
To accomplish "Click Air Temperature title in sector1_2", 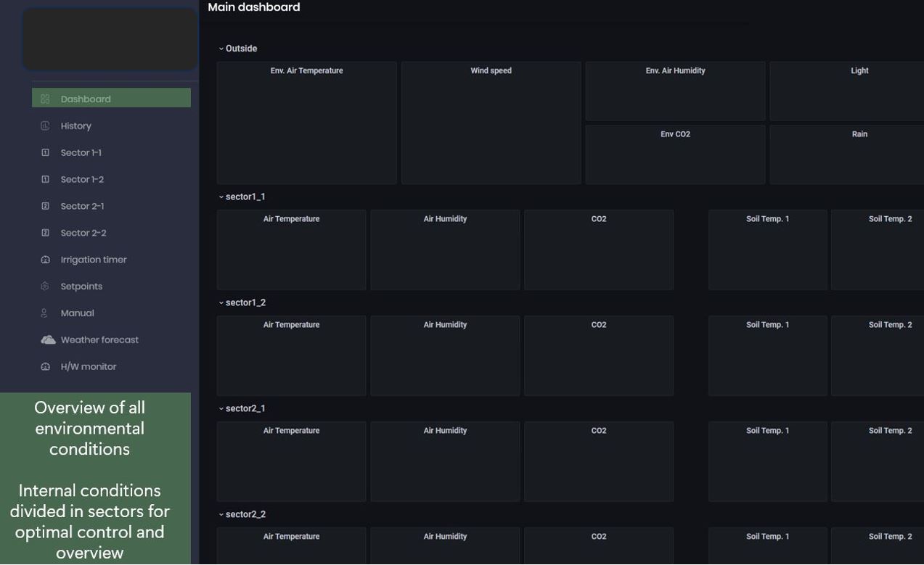I will (x=292, y=325).
